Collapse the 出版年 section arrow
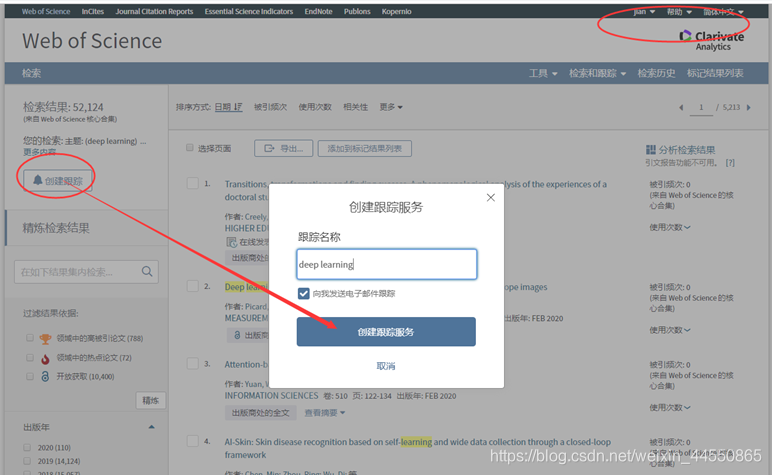Viewport: 772px width, 475px height. pyautogui.click(x=152, y=427)
